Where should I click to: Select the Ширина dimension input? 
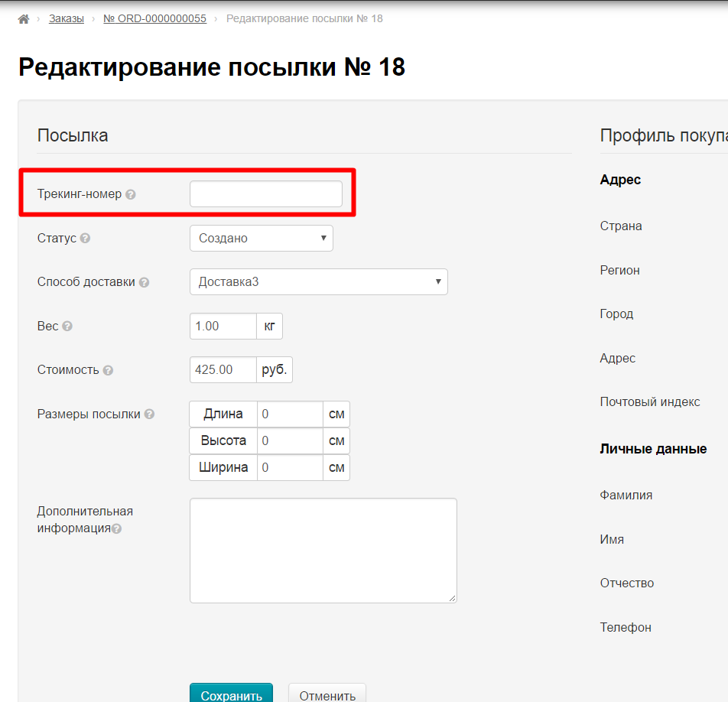[x=289, y=467]
